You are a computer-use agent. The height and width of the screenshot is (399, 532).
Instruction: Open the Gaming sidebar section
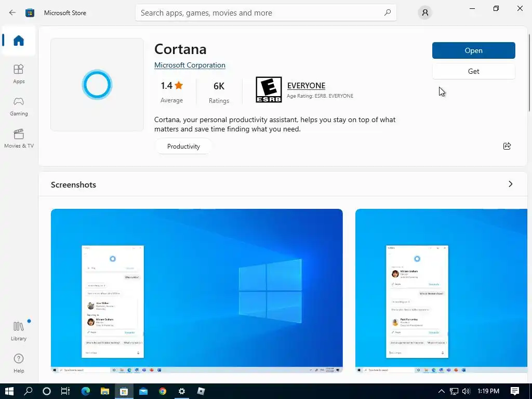coord(19,107)
